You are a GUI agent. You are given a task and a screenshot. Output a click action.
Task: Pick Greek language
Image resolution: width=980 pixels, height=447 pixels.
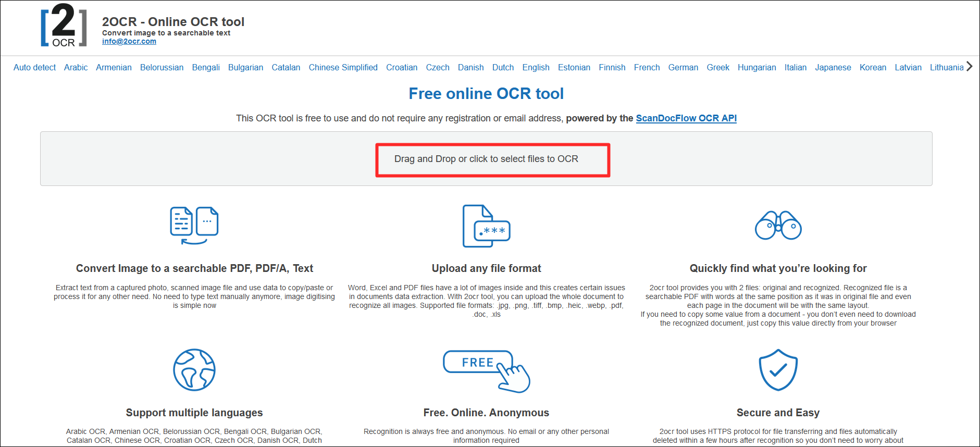[718, 67]
